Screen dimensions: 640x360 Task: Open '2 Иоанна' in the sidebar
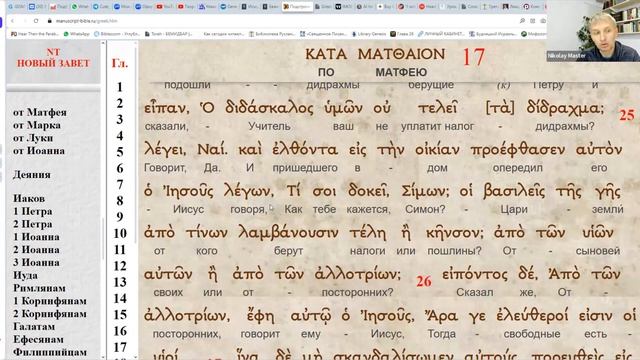[36, 249]
